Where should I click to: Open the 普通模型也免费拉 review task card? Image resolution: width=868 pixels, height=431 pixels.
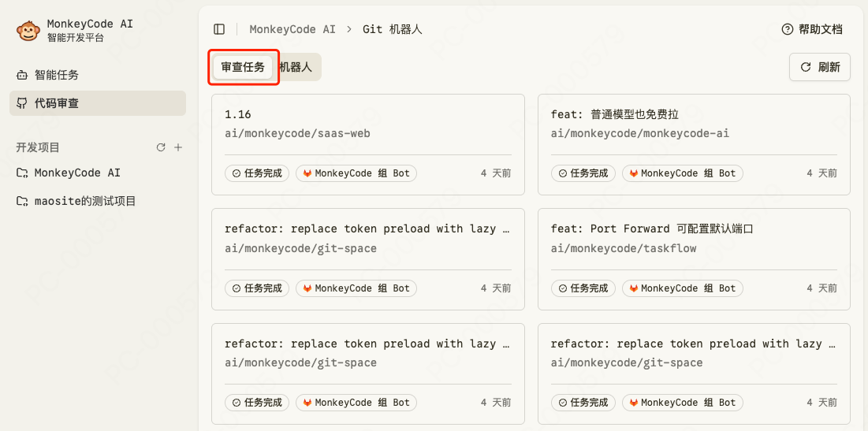tap(694, 124)
